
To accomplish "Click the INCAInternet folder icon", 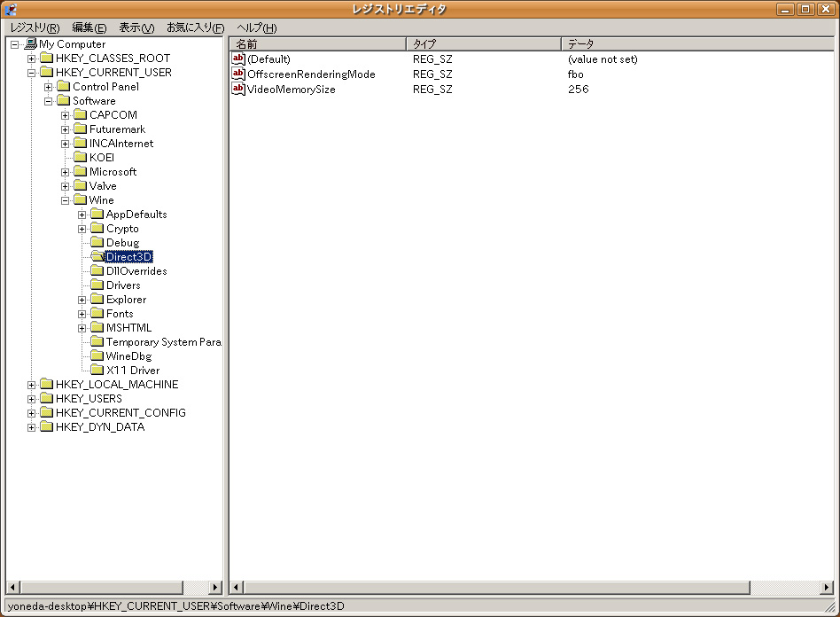I will [81, 143].
